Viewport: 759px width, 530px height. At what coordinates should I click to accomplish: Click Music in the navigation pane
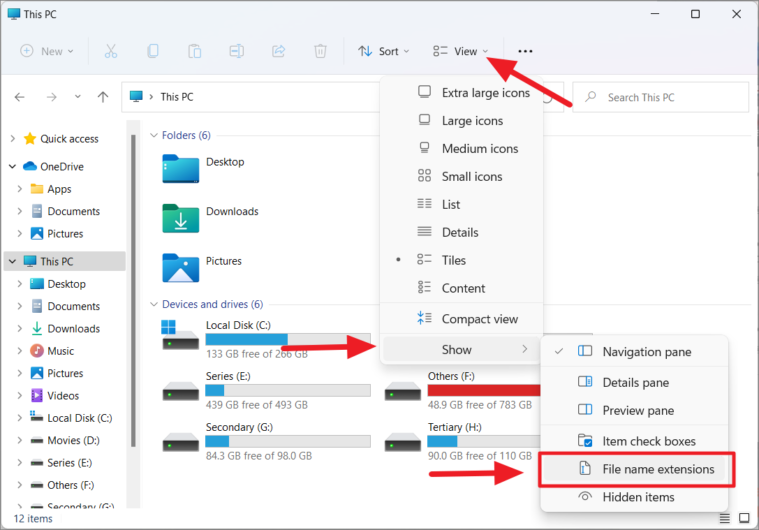61,351
